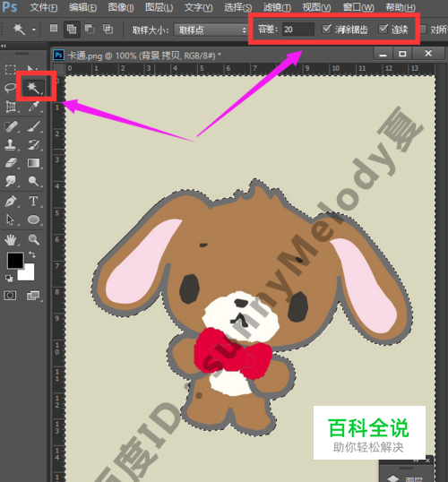Select the Rectangular Marquee tool
Viewport: 448px width, 482px height.
10,69
